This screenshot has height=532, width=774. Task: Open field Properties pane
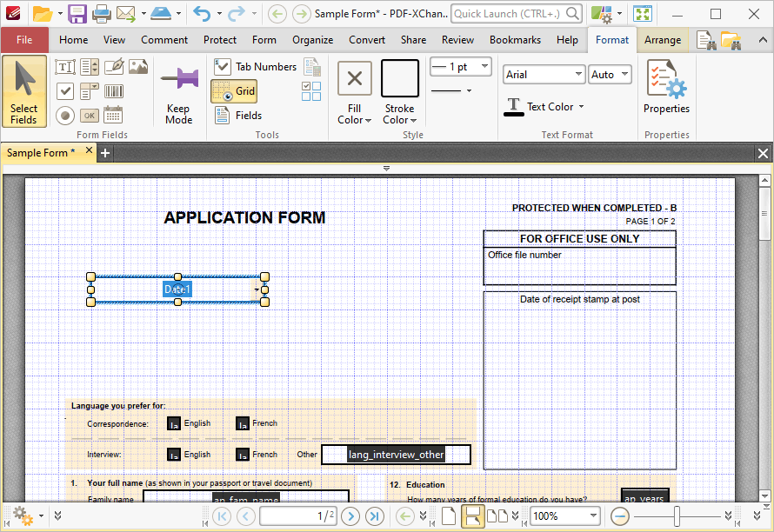tap(666, 87)
